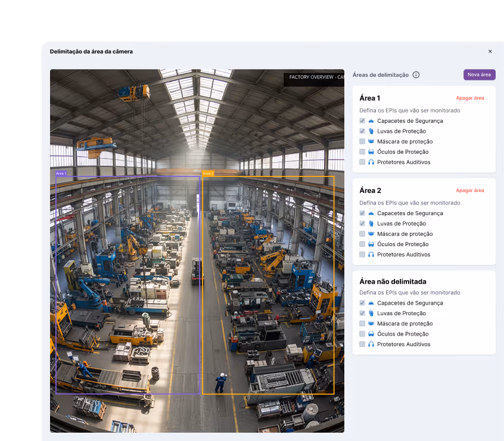Click the helmet icon in Área 1
Screen dimensions: 504x441
(x=371, y=121)
